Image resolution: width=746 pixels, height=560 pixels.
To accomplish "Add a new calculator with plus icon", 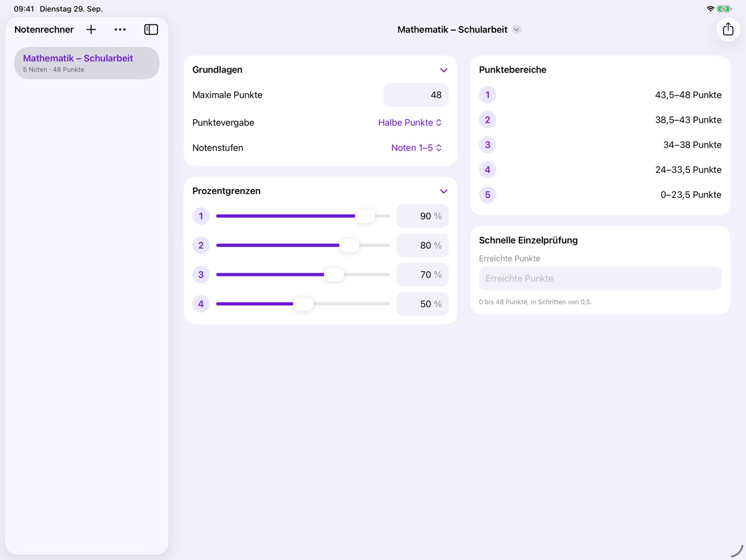I will (x=91, y=30).
